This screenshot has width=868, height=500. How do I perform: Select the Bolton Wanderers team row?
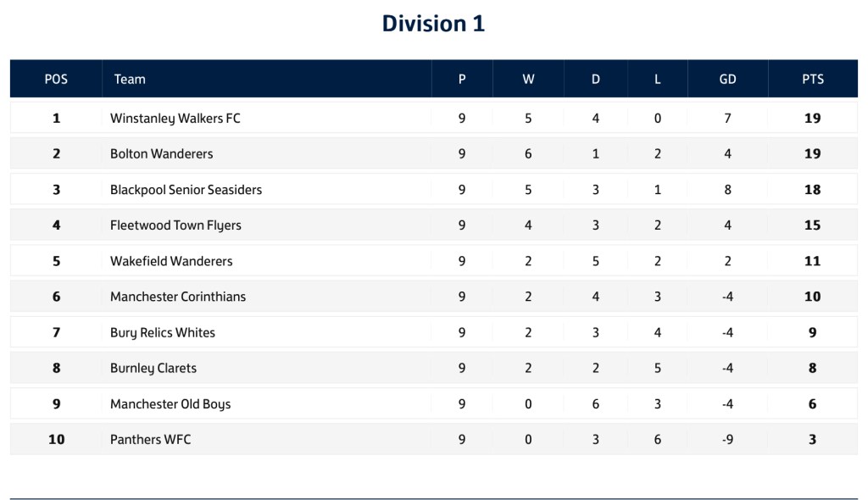(162, 154)
